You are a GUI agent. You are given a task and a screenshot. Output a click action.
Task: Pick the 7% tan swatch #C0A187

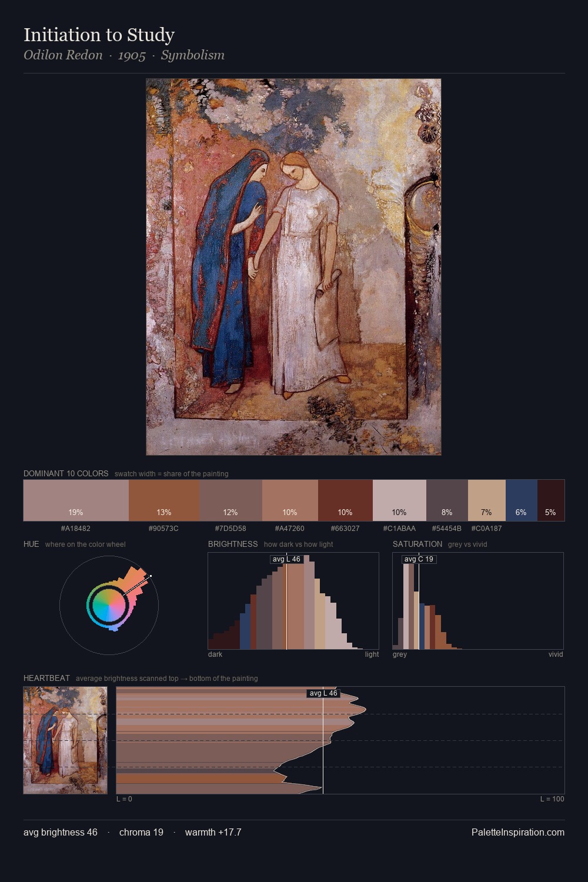487,500
